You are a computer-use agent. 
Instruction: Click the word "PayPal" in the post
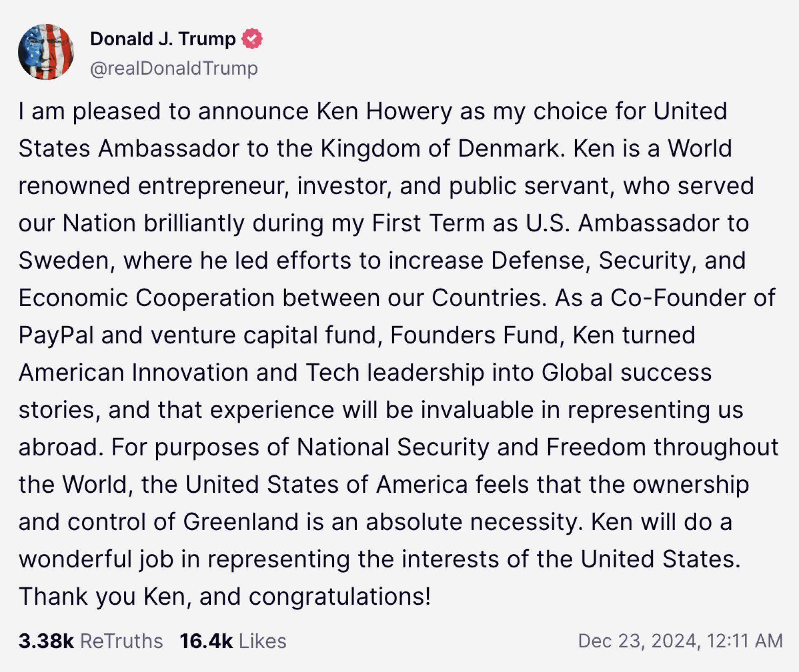(56, 335)
